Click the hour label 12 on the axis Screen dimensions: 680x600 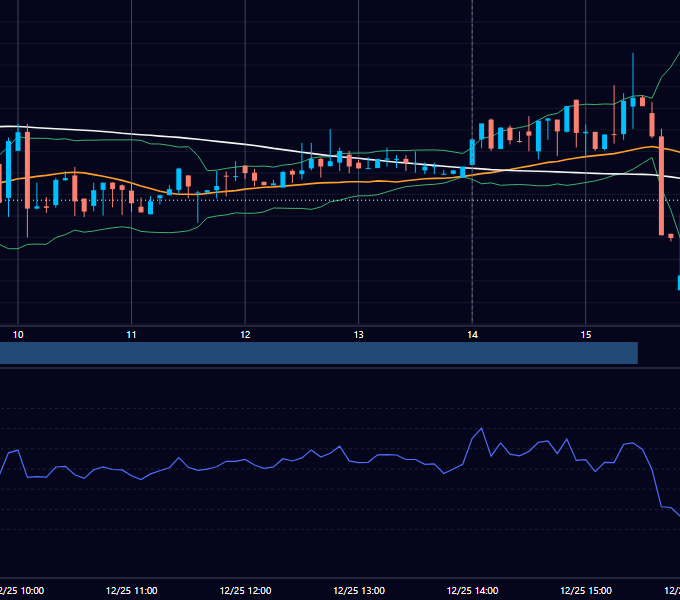(245, 335)
